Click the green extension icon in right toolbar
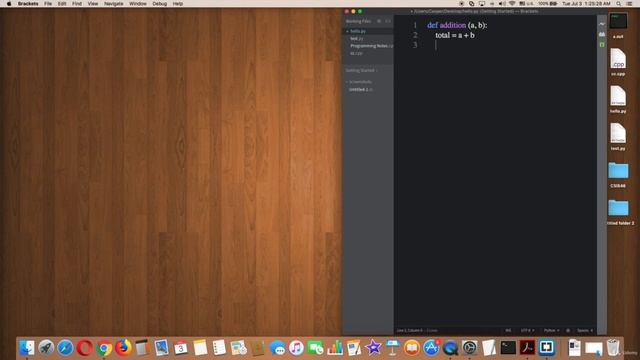The width and height of the screenshot is (640, 360). point(602,44)
